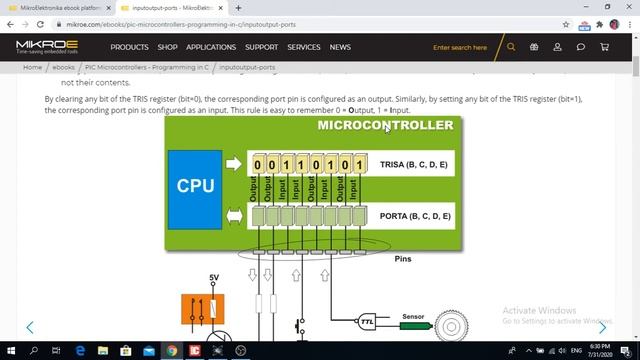Go to next ebook page arrow

tap(602, 327)
